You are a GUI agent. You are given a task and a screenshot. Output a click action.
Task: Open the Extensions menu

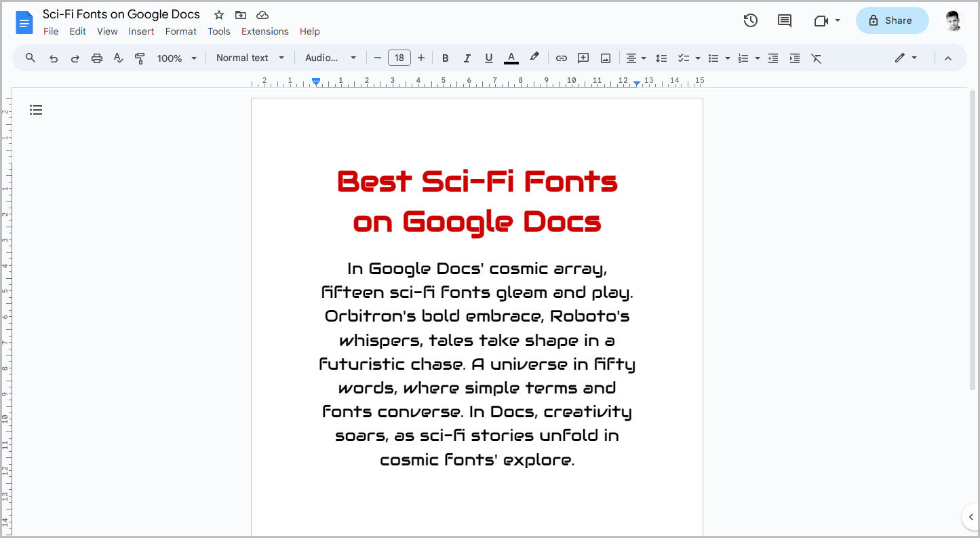click(264, 31)
